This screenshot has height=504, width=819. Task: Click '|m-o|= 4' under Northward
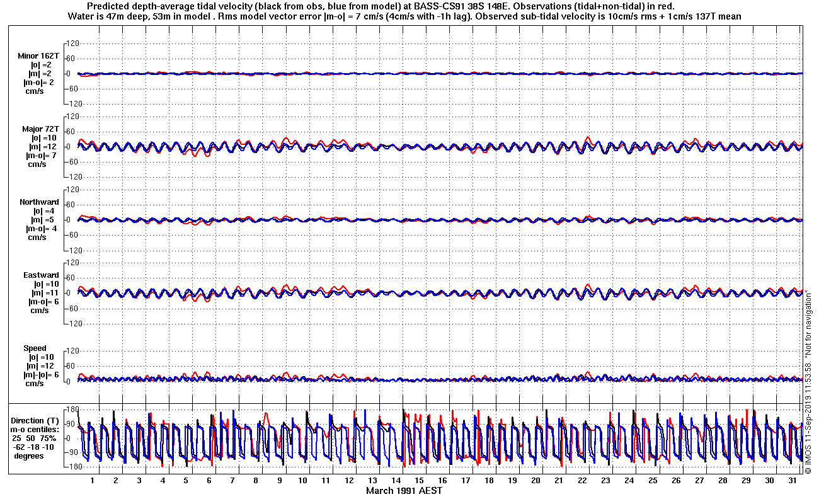tap(42, 229)
